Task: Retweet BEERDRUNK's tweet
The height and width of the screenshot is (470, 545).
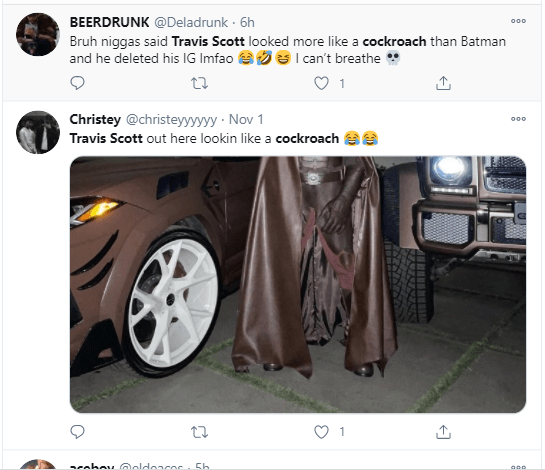Action: 200,83
